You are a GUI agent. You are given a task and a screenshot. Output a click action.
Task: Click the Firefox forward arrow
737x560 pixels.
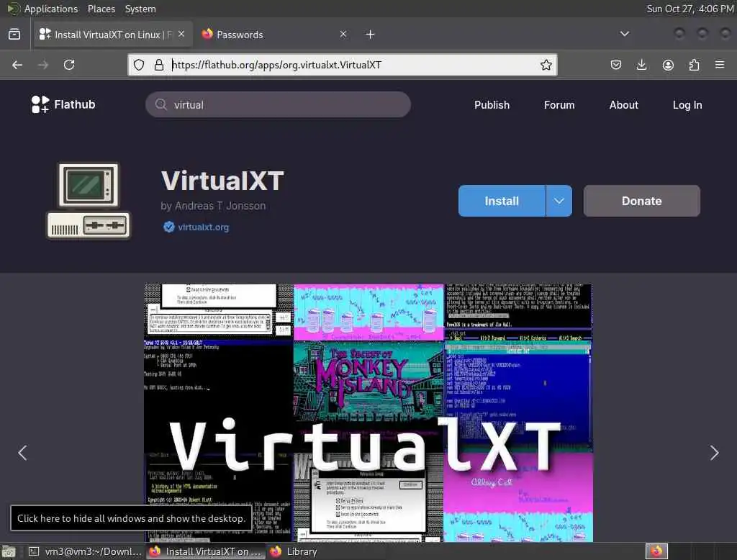coord(43,65)
